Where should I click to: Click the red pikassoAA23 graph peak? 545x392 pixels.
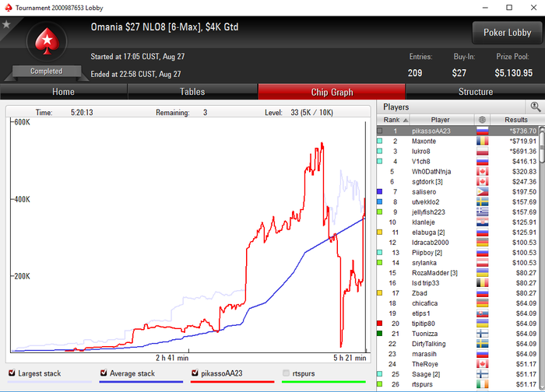tap(322, 143)
